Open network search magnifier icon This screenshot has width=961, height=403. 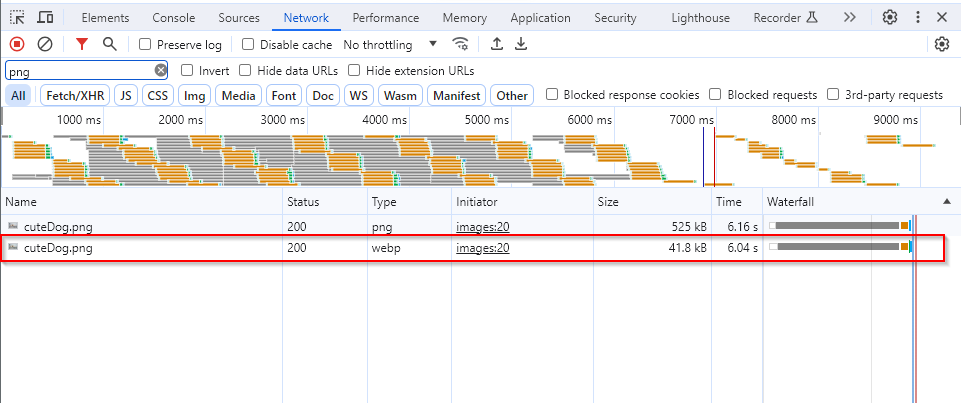click(109, 44)
